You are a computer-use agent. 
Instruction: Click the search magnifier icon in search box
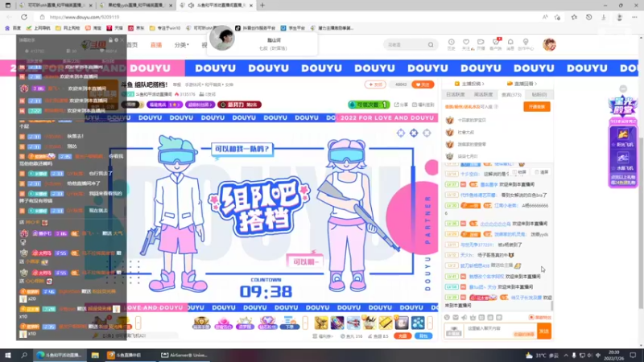431,45
